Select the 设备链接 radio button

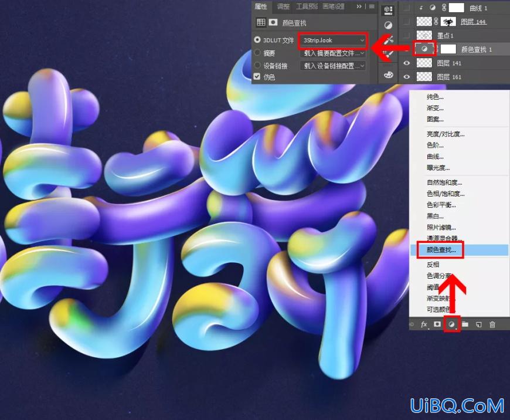point(257,65)
